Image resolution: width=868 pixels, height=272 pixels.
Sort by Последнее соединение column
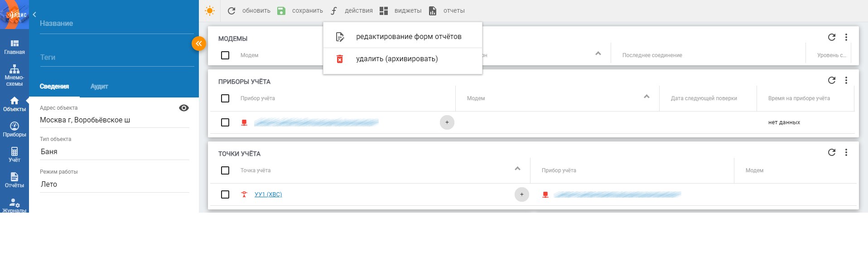(652, 55)
